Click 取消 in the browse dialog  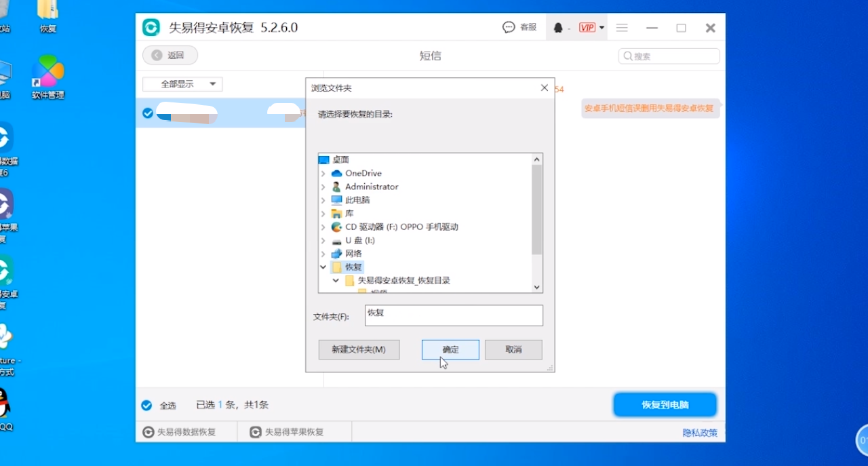pyautogui.click(x=513, y=349)
